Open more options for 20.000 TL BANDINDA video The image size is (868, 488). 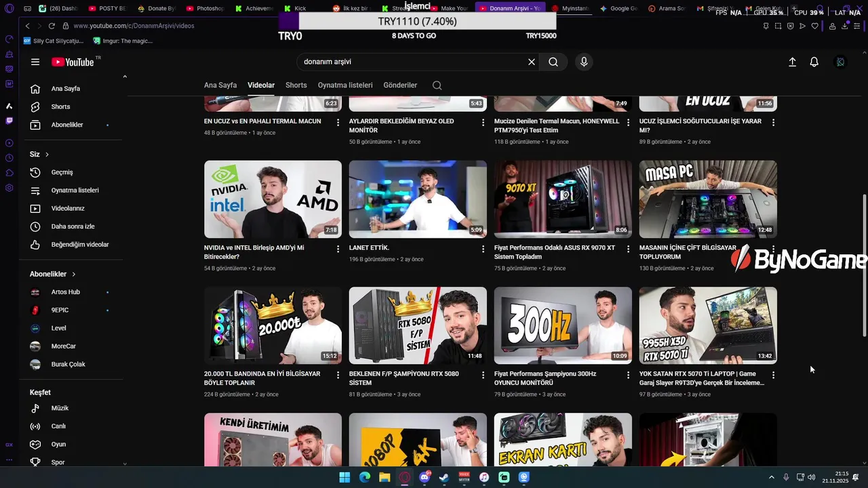[x=338, y=375]
